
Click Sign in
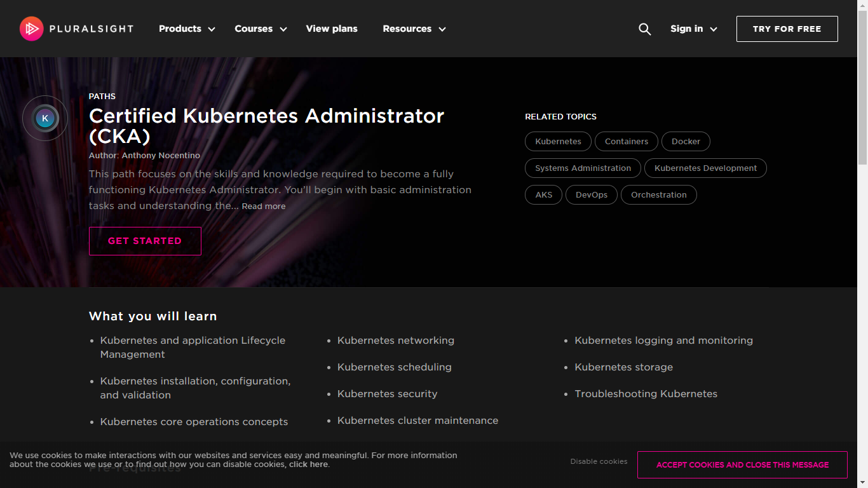click(x=686, y=29)
